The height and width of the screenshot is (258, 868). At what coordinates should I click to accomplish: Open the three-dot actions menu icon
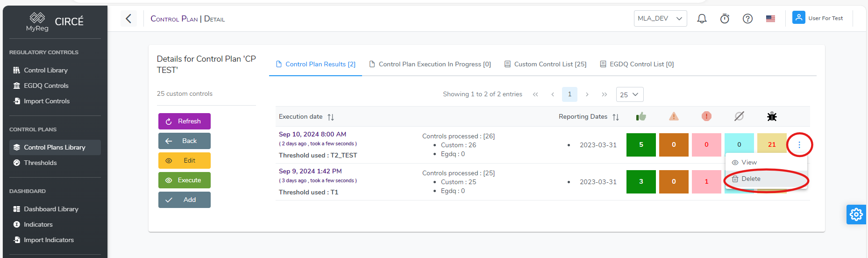click(x=799, y=145)
